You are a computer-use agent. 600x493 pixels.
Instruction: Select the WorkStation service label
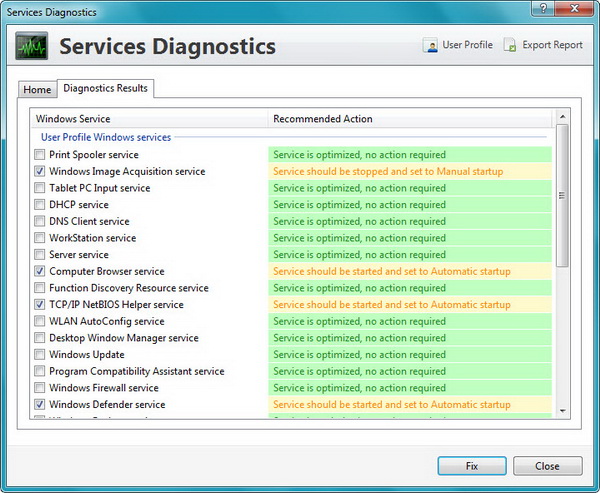93,238
